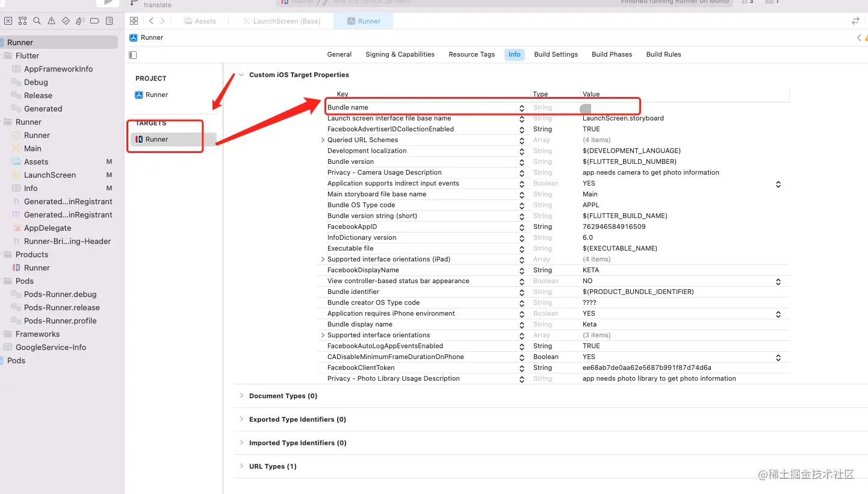Switch to the Resource Tags tab

[471, 54]
